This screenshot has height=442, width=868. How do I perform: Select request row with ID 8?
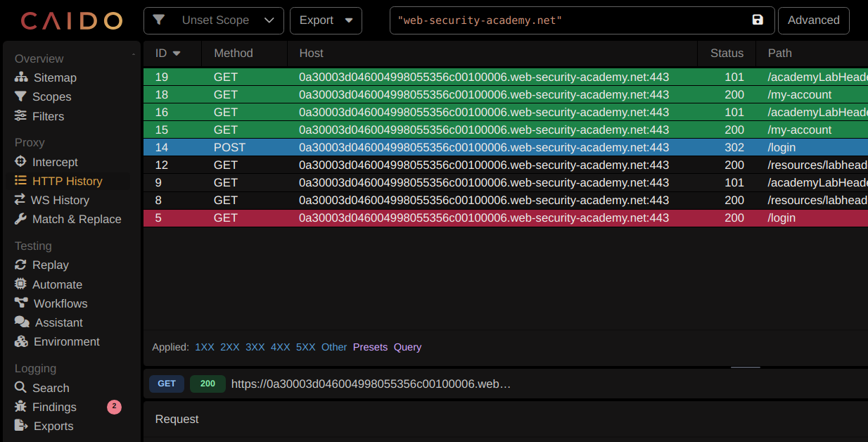click(x=506, y=201)
